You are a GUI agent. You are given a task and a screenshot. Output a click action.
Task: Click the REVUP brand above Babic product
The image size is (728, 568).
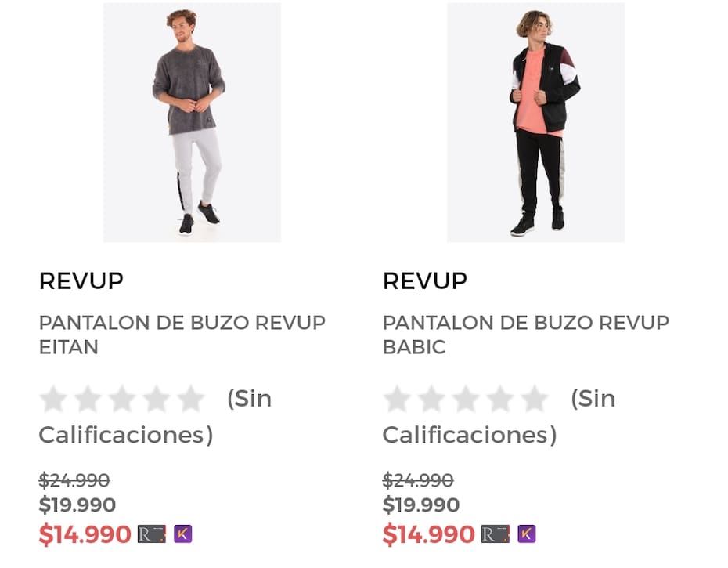(425, 280)
